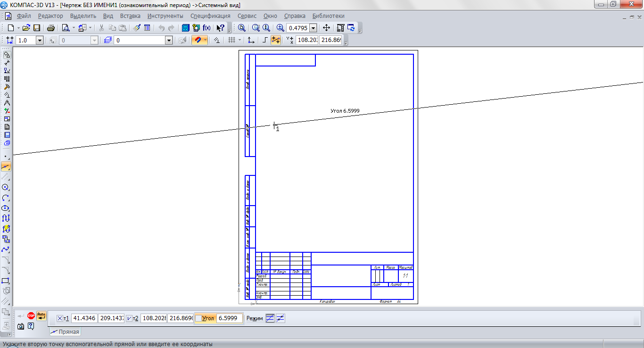Open the Справка menu

pyautogui.click(x=295, y=16)
